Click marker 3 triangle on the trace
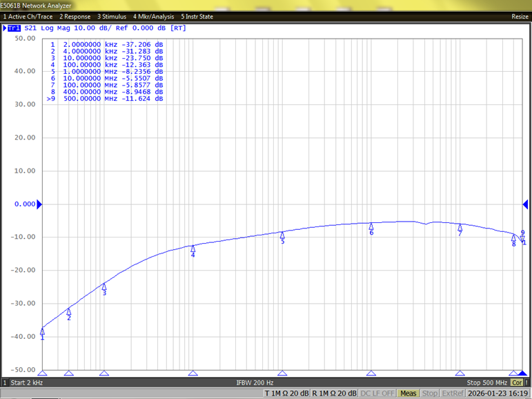The image size is (532, 399). pyautogui.click(x=104, y=286)
